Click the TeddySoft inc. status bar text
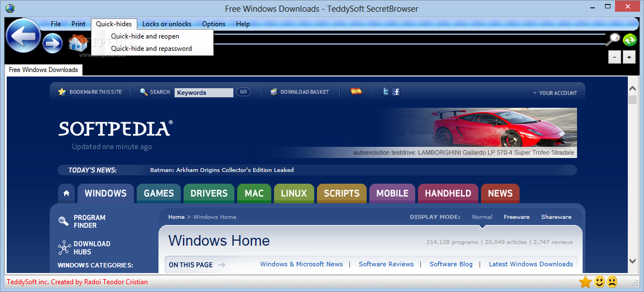This screenshot has width=644, height=292. click(x=77, y=282)
